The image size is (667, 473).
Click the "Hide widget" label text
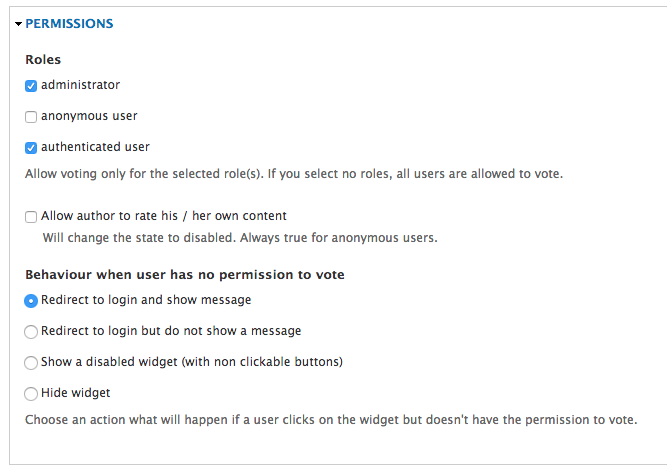(76, 392)
